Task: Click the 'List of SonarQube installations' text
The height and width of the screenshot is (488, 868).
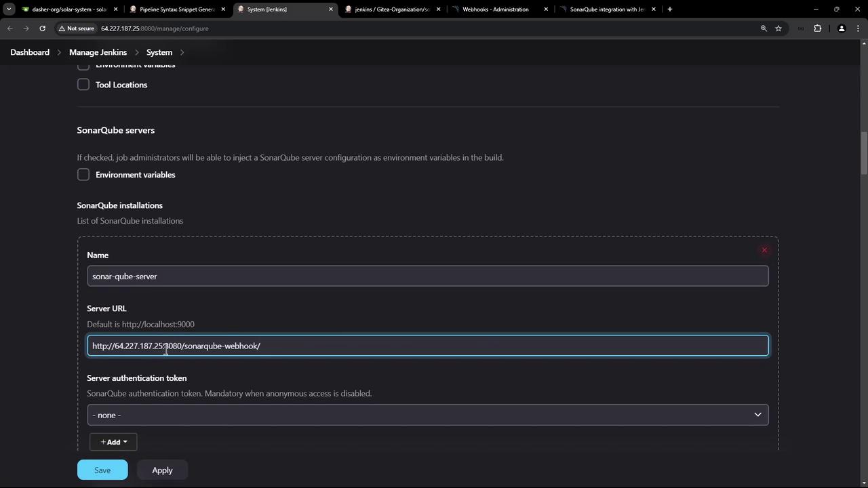Action: point(130,221)
